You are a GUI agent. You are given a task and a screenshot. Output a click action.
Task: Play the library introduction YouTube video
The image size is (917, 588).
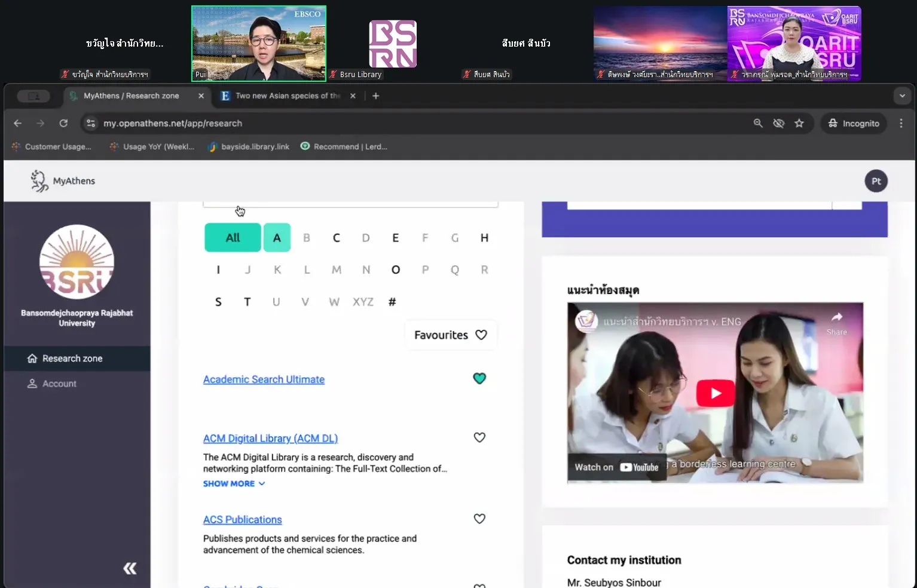(716, 393)
